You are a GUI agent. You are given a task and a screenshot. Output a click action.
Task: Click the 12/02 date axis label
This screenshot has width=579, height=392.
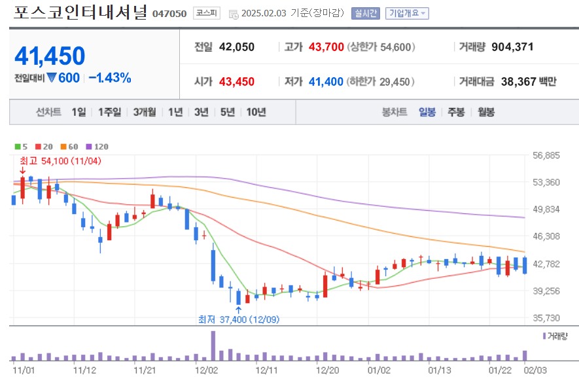207,370
